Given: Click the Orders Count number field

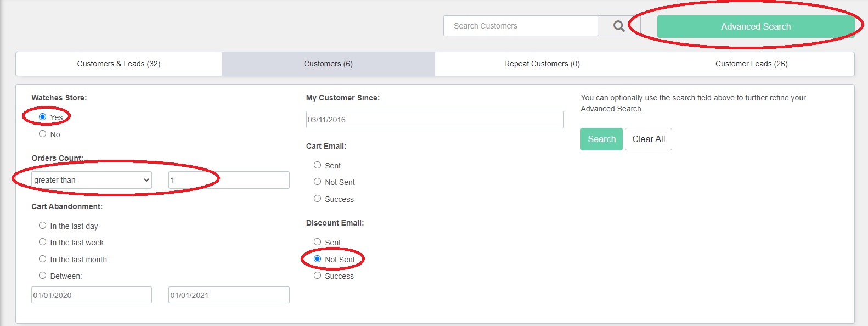Looking at the screenshot, I should 229,180.
